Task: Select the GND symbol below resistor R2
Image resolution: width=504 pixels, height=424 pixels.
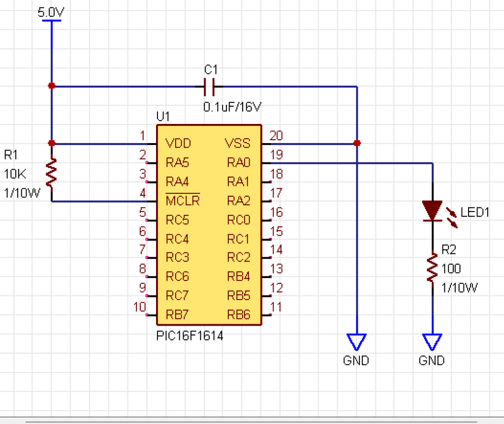Action: point(432,341)
